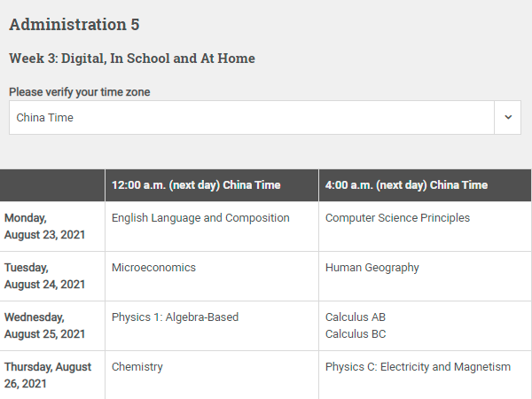Click the 12:00 a.m. China Time column header
Image resolution: width=532 pixels, height=399 pixels.
[x=196, y=185]
